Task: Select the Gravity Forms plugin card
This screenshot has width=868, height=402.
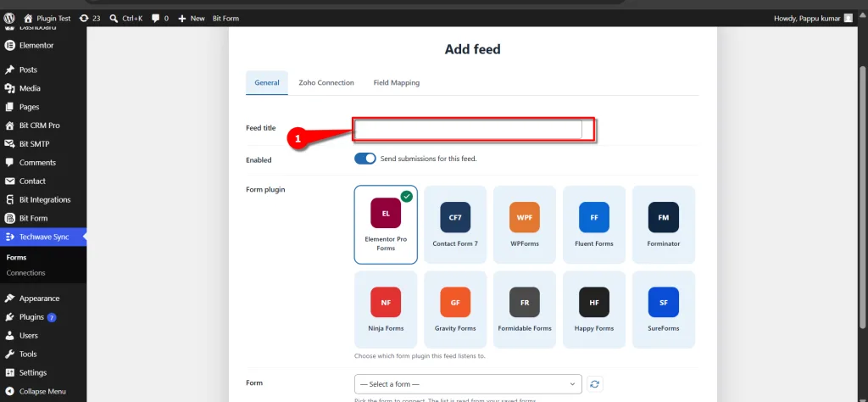Action: click(x=455, y=310)
